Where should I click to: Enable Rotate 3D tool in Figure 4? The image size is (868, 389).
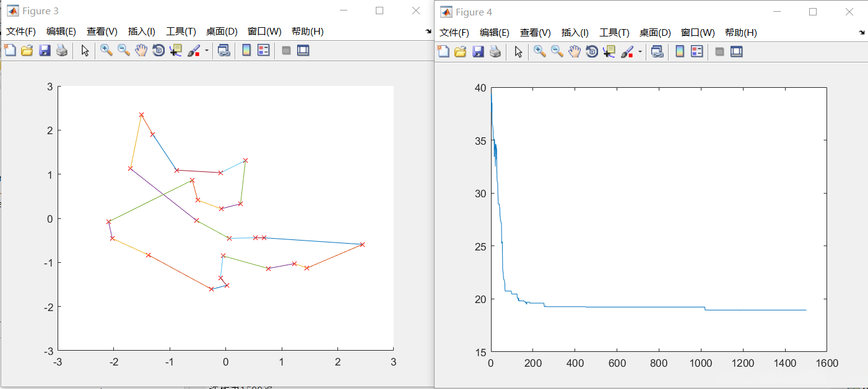[592, 51]
